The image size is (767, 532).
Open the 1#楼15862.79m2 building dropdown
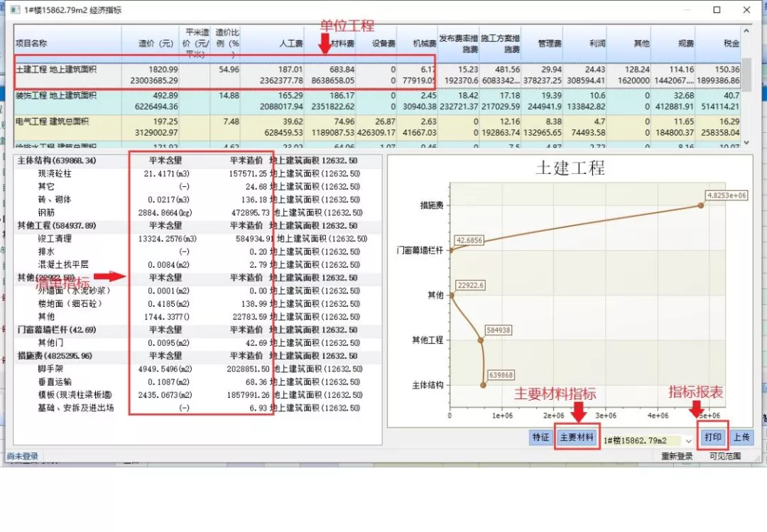tap(688, 441)
